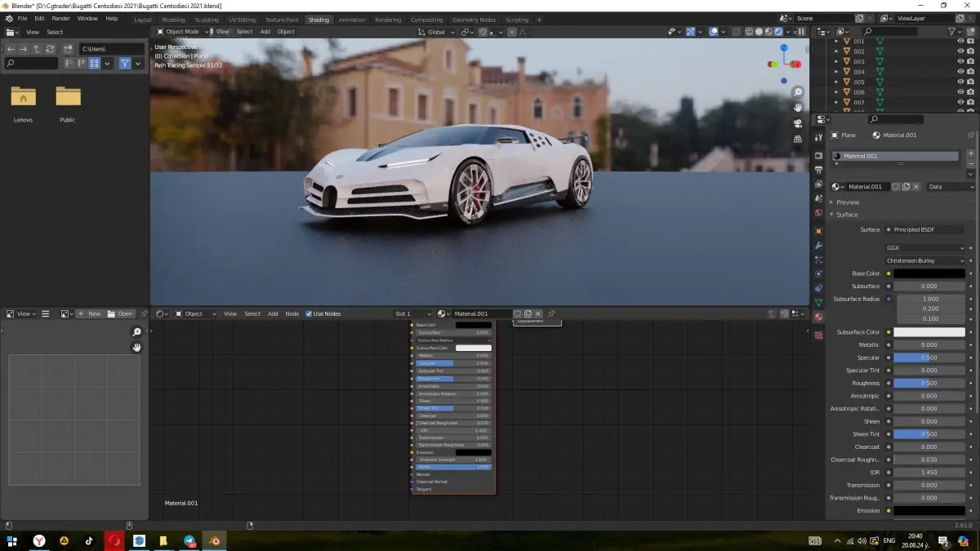Open the Material properties tab
This screenshot has width=980, height=551.
click(x=818, y=317)
